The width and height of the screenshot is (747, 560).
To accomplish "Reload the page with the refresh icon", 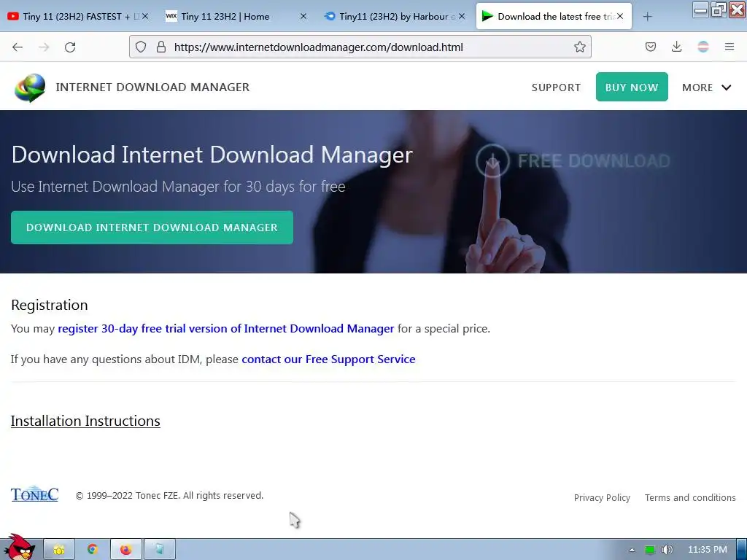I will [x=70, y=47].
